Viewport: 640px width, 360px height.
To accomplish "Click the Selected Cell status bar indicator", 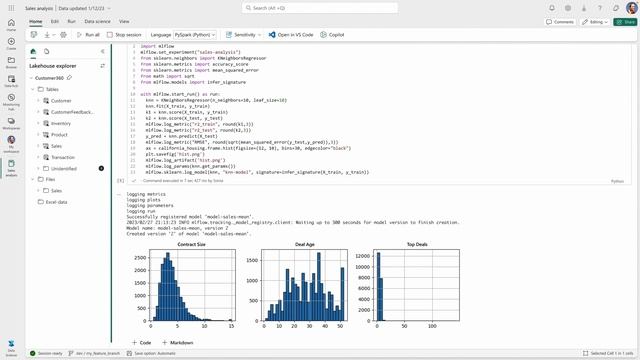I will [608, 353].
